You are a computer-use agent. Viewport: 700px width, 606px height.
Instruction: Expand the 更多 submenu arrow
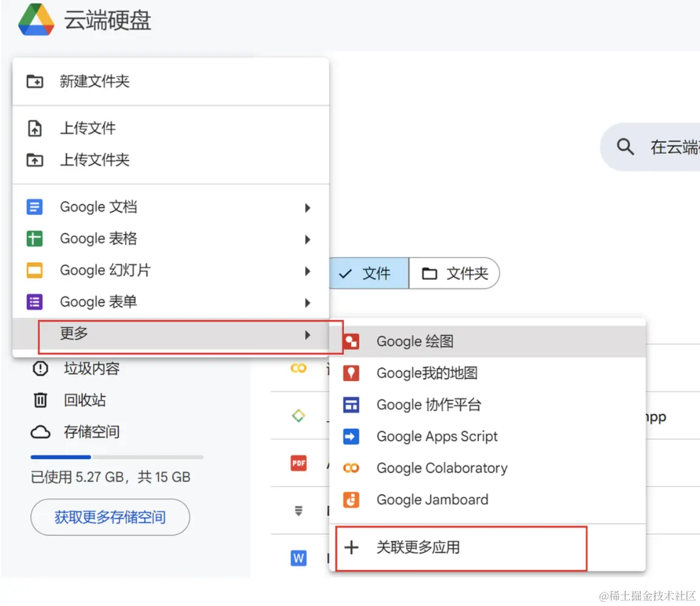tap(307, 335)
